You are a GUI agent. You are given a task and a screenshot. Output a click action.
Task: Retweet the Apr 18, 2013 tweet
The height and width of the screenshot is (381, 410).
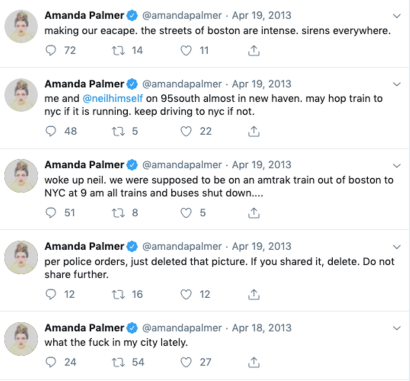[118, 362]
